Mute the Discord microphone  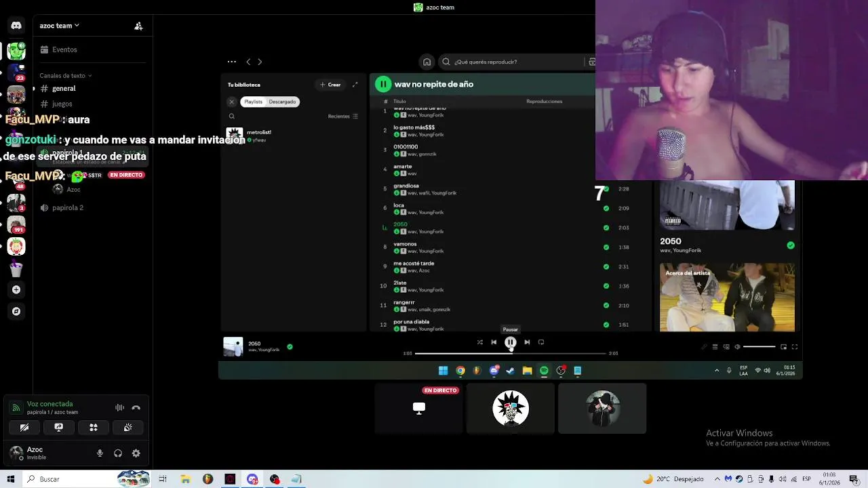[x=100, y=453]
